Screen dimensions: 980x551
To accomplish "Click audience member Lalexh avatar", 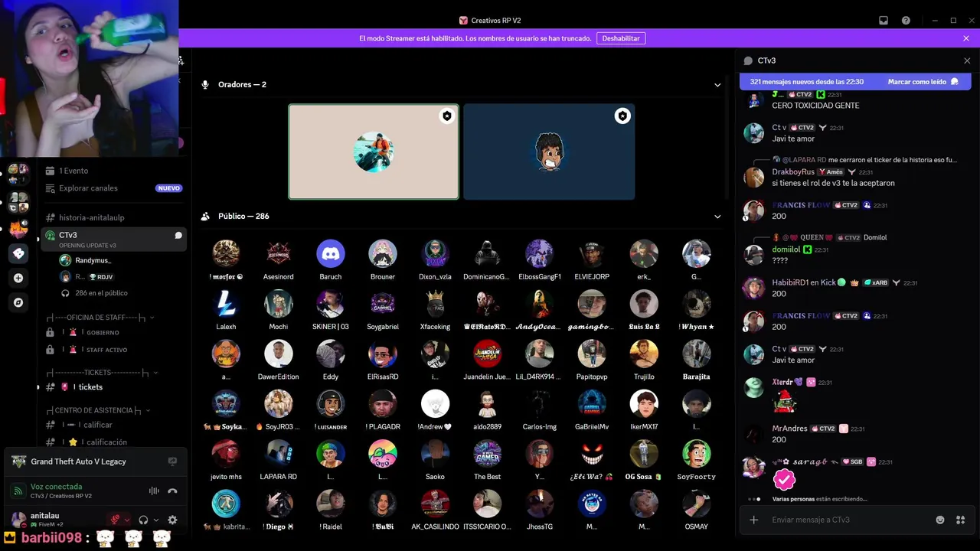I will click(226, 304).
